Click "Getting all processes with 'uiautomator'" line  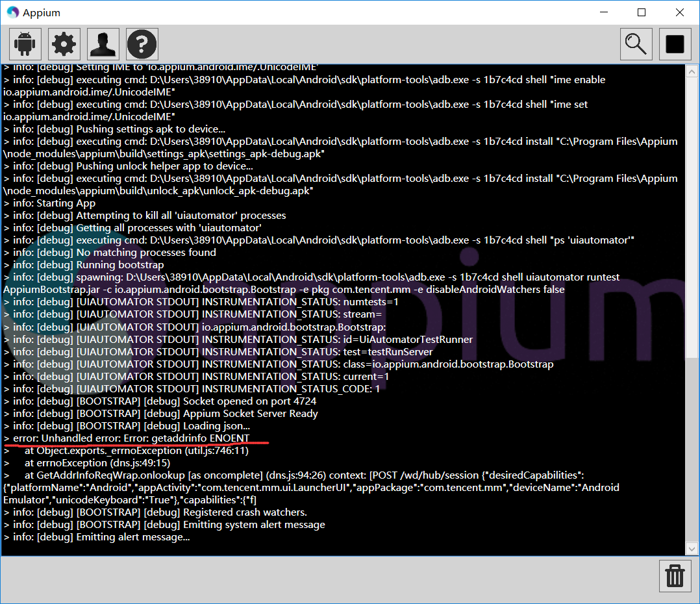pyautogui.click(x=132, y=228)
